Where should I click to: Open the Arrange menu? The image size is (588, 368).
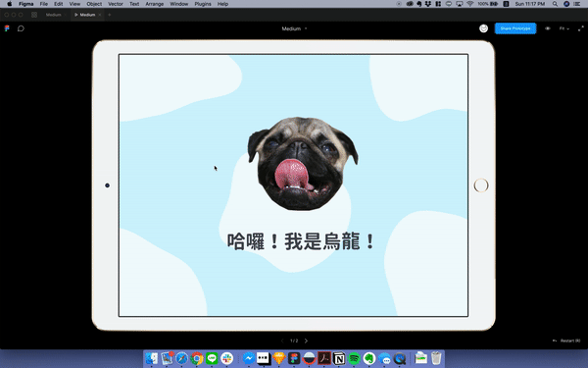155,4
